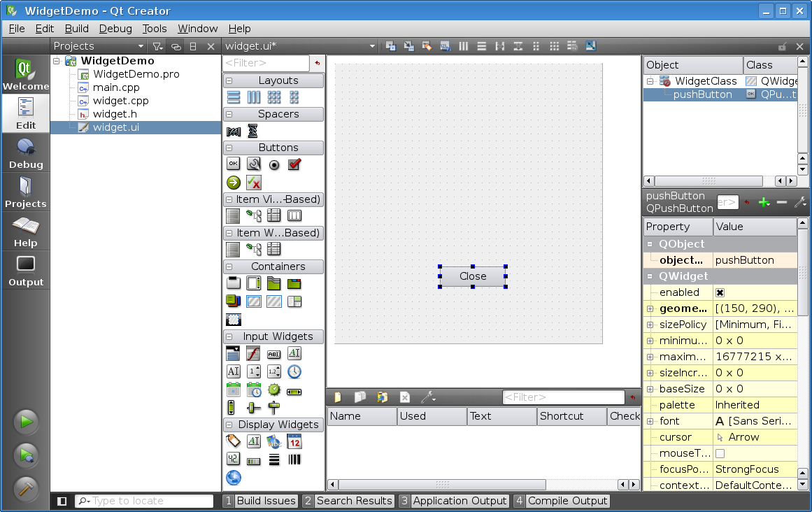Pick the Font Combo Box icon

coord(254,354)
